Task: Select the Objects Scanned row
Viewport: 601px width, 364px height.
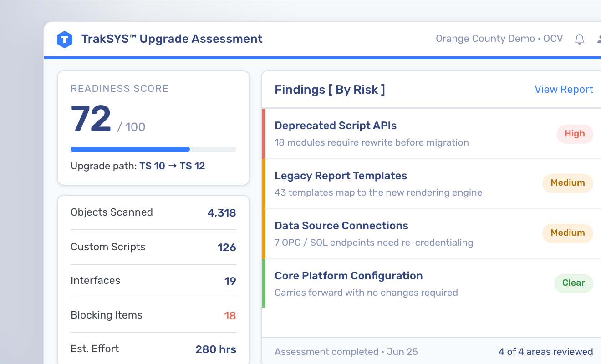Action: click(x=153, y=212)
